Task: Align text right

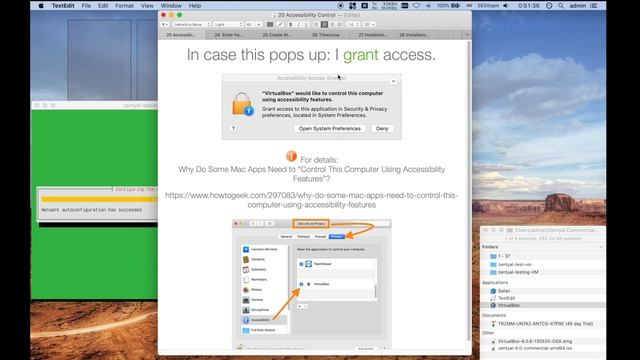Action: (332, 24)
